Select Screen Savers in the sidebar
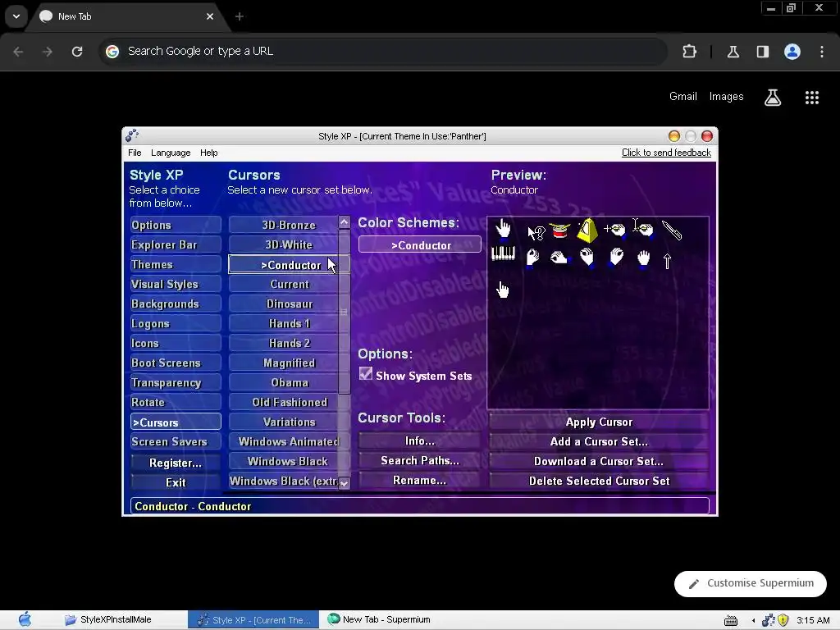The height and width of the screenshot is (630, 840). tap(176, 441)
